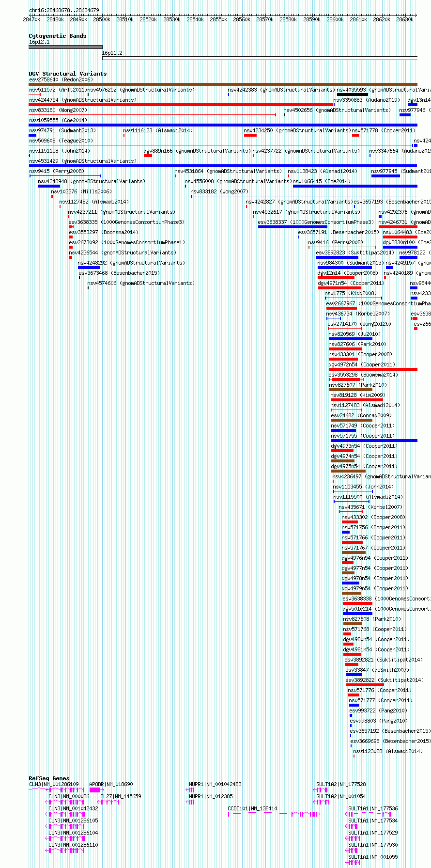The height and width of the screenshot is (868, 431).
Task: Open dgv889n166 gnomAD variant
Action: [197, 151]
